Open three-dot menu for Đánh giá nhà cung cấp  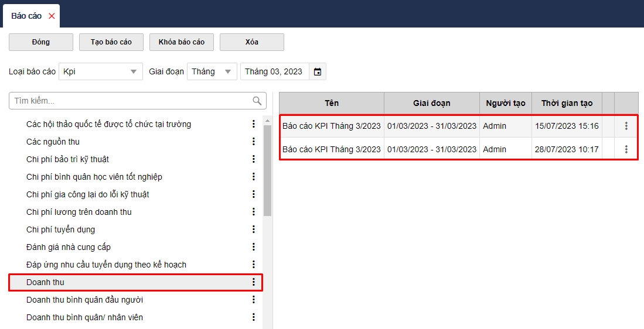coord(254,247)
